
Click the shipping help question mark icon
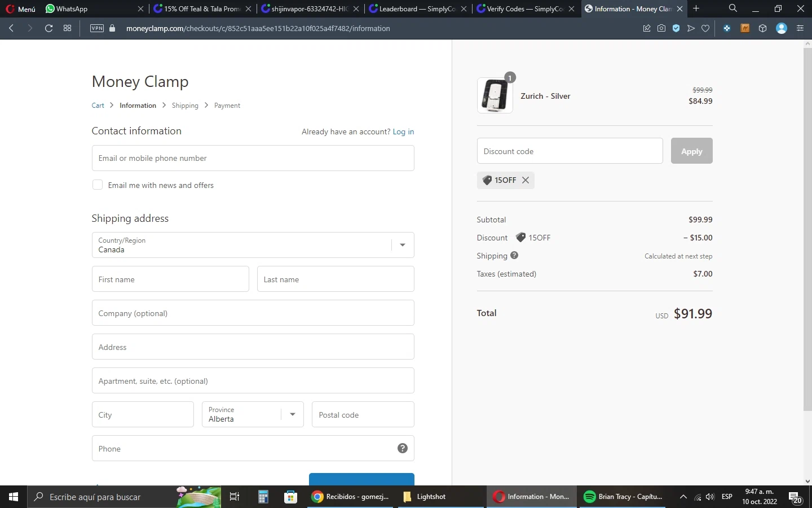click(514, 255)
